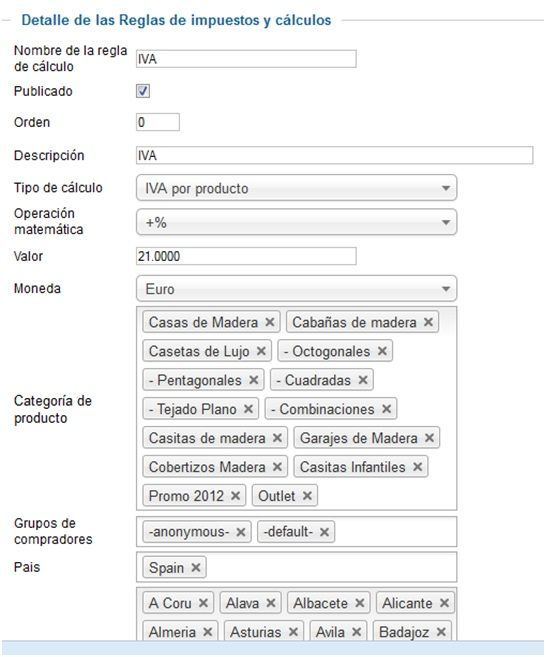Remove the -default- shopper group tag

pyautogui.click(x=324, y=532)
